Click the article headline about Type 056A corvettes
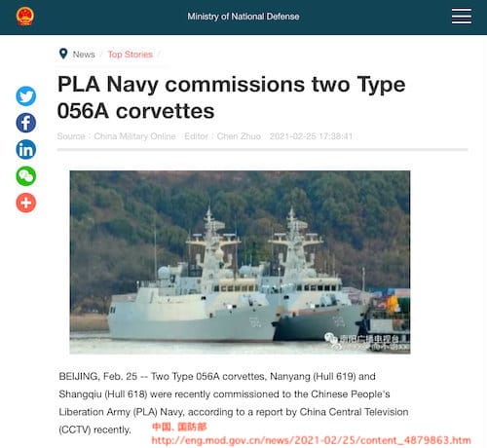This screenshot has width=487, height=448. coord(231,97)
